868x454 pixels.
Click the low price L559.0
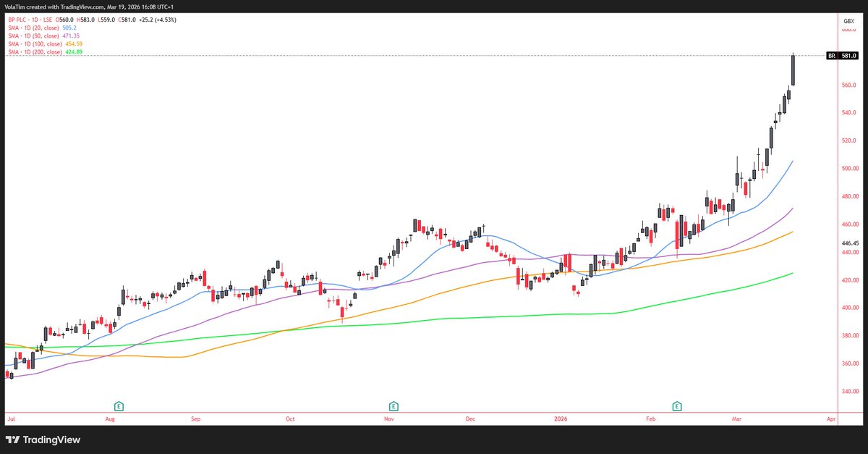106,21
